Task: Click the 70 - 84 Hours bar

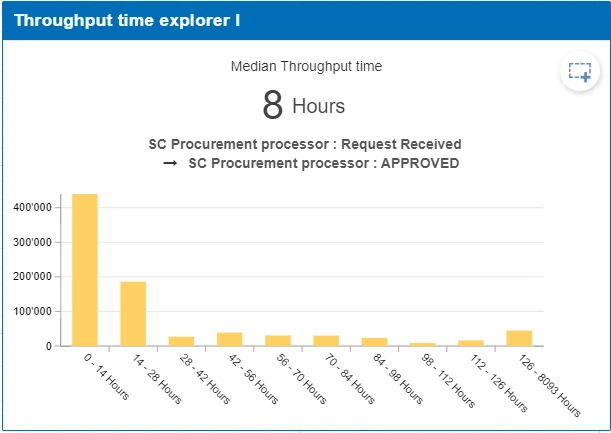Action: tap(326, 340)
